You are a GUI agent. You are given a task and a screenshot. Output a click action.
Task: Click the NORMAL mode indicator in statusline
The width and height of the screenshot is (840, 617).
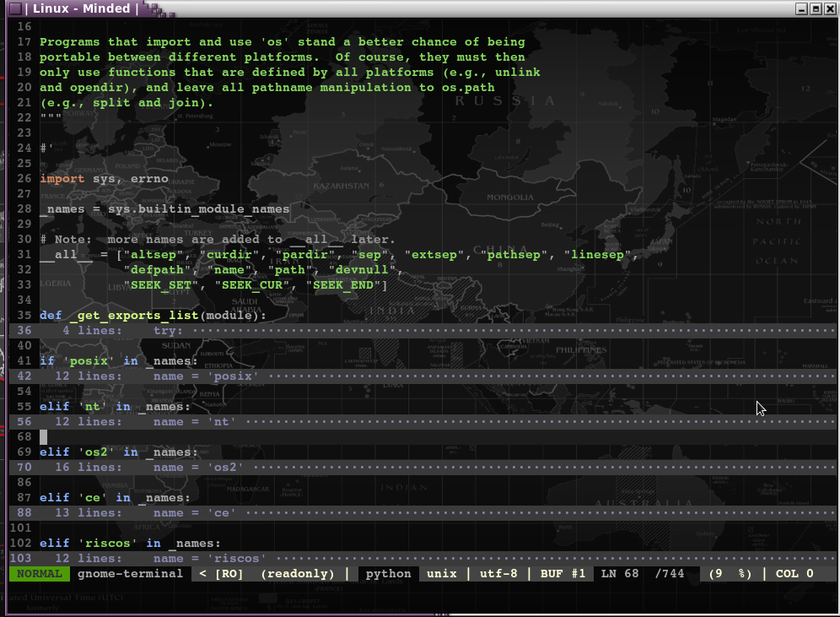tap(40, 574)
